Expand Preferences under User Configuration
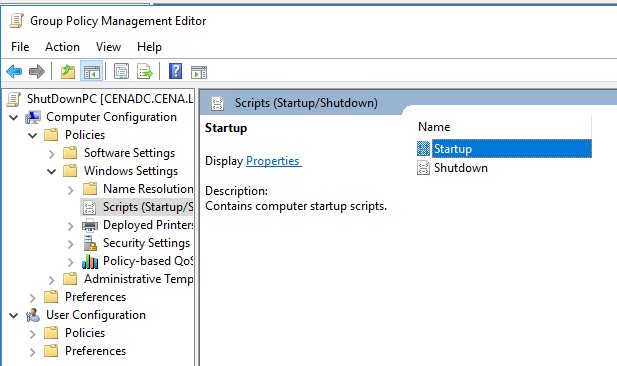Viewport: 617px width, 366px height. [33, 351]
